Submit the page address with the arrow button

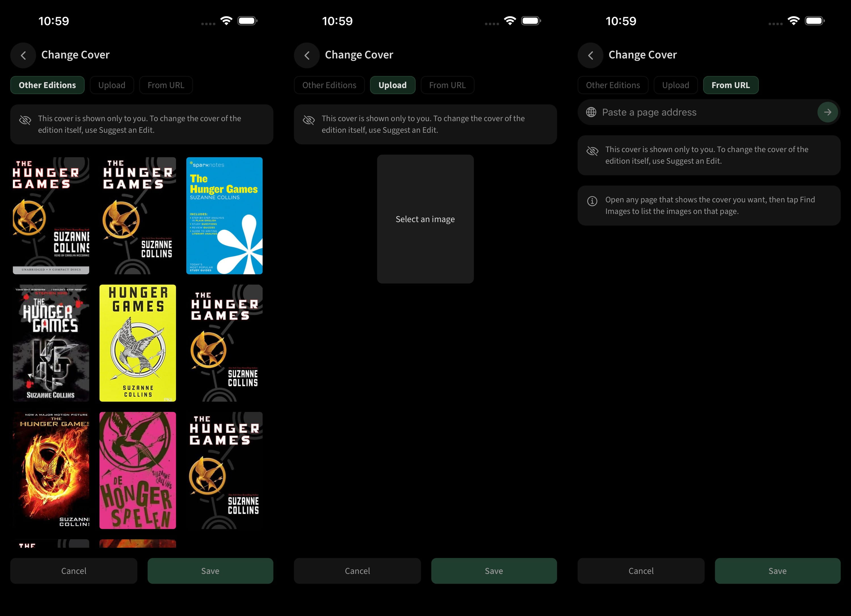[x=827, y=112]
